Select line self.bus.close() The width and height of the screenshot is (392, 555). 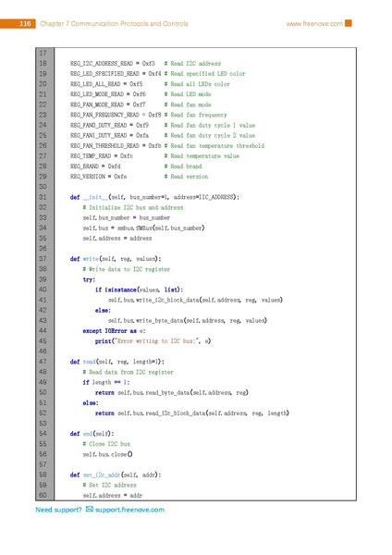(x=107, y=454)
